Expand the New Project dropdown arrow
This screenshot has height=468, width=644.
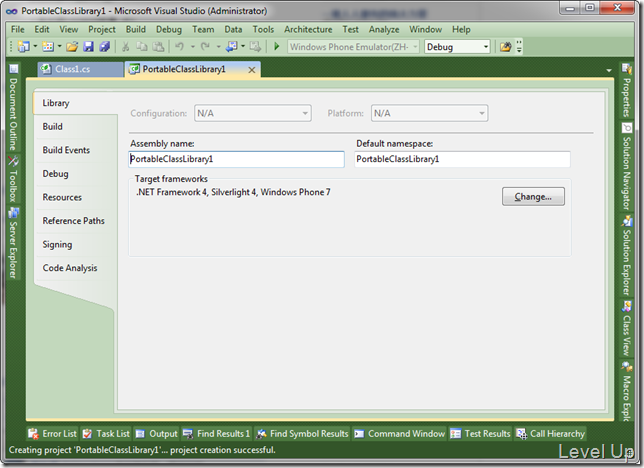(35, 47)
